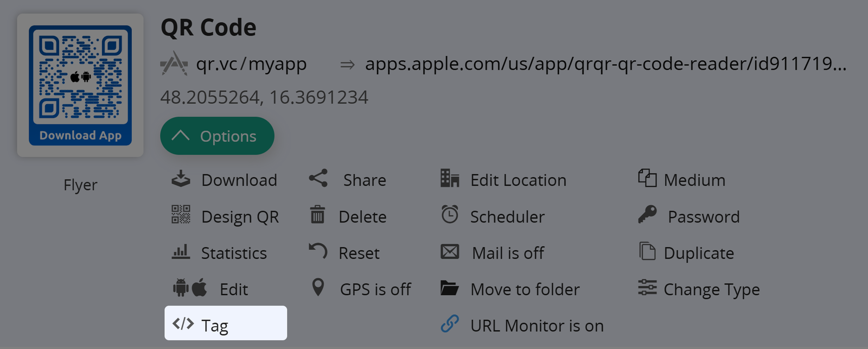This screenshot has width=868, height=349.
Task: Open the qr.vc/myapp short link
Action: point(251,64)
